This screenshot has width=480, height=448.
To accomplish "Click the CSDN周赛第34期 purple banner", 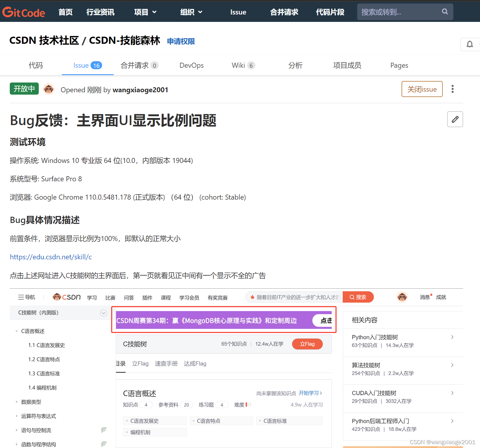I will pyautogui.click(x=224, y=320).
